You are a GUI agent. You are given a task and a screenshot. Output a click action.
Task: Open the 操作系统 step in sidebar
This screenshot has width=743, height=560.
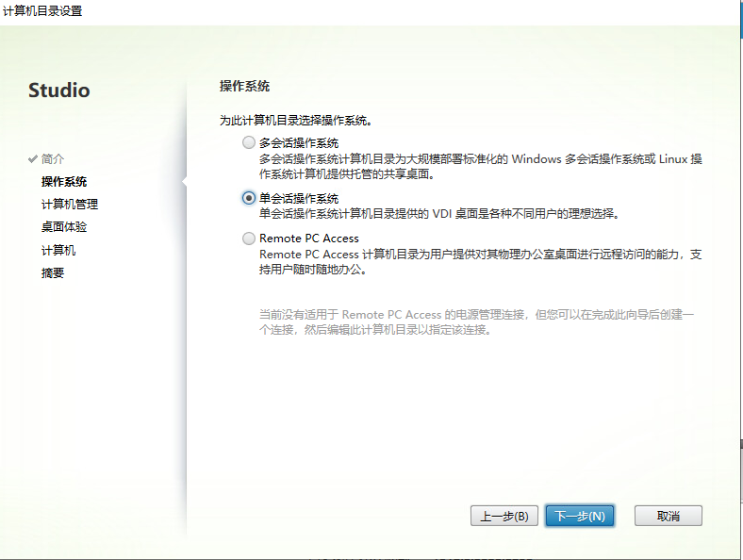(x=64, y=182)
